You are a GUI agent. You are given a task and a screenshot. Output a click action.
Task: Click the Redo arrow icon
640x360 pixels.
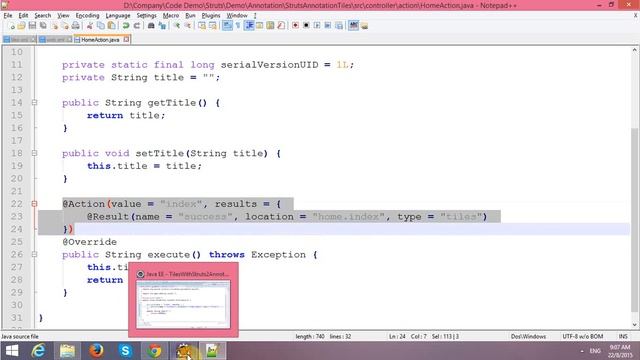[x=137, y=26]
